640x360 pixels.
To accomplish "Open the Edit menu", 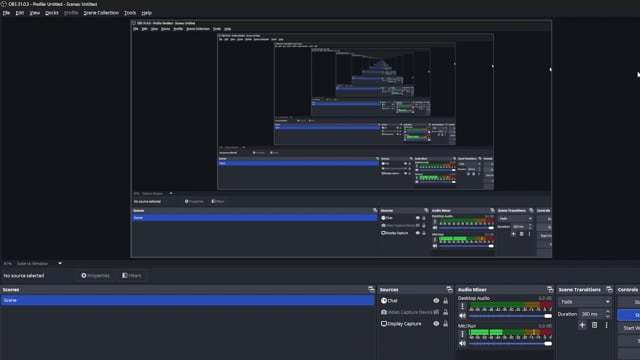I will 20,13.
